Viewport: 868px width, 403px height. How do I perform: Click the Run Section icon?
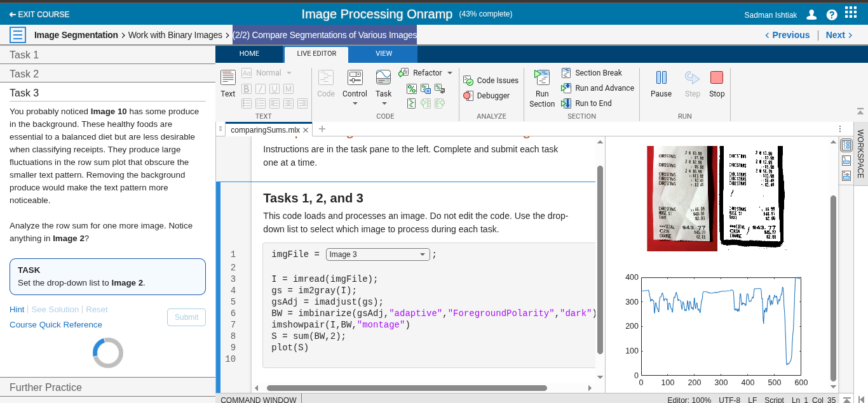click(541, 78)
